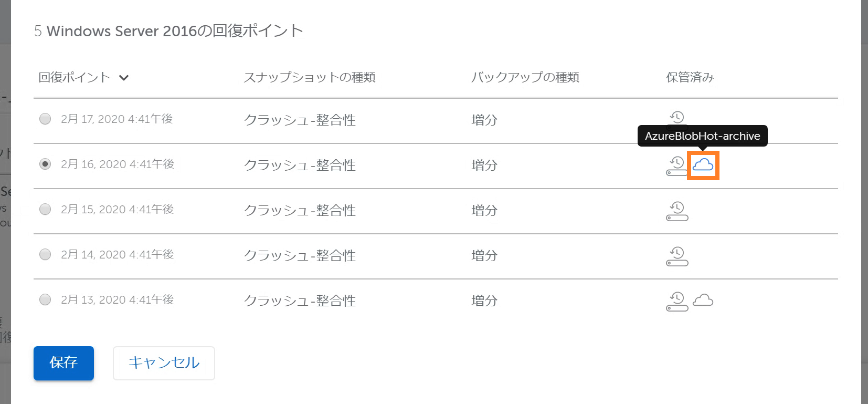
Task: Click the highlighted blue cloud archive icon
Action: tap(703, 165)
